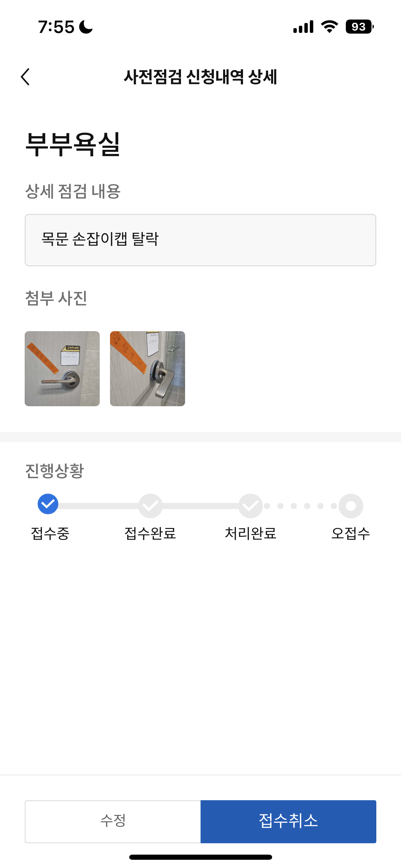401x868 pixels.
Task: Open the first attached door handle photo
Action: point(62,369)
